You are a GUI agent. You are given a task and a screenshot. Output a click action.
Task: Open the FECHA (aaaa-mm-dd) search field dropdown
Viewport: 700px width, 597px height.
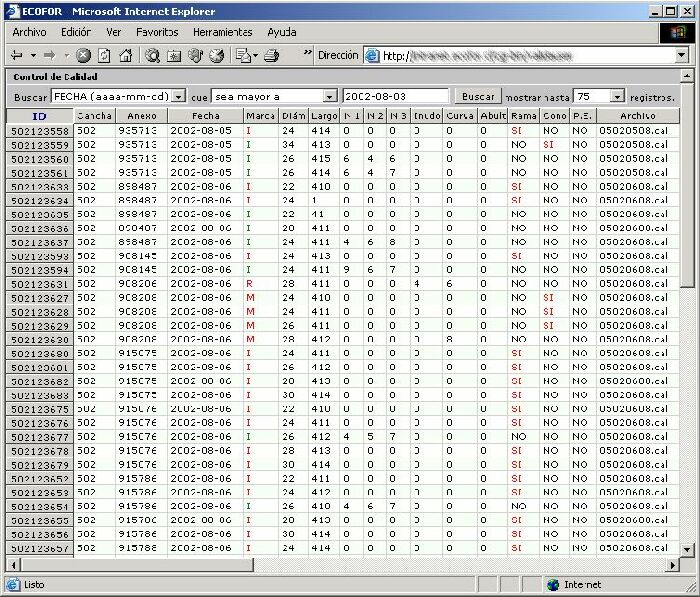tap(179, 97)
